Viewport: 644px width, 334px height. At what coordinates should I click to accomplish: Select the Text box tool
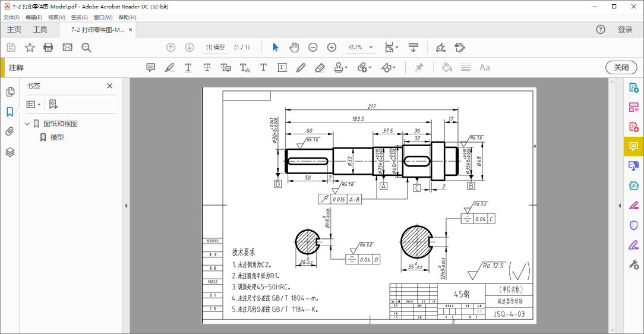[x=282, y=68]
